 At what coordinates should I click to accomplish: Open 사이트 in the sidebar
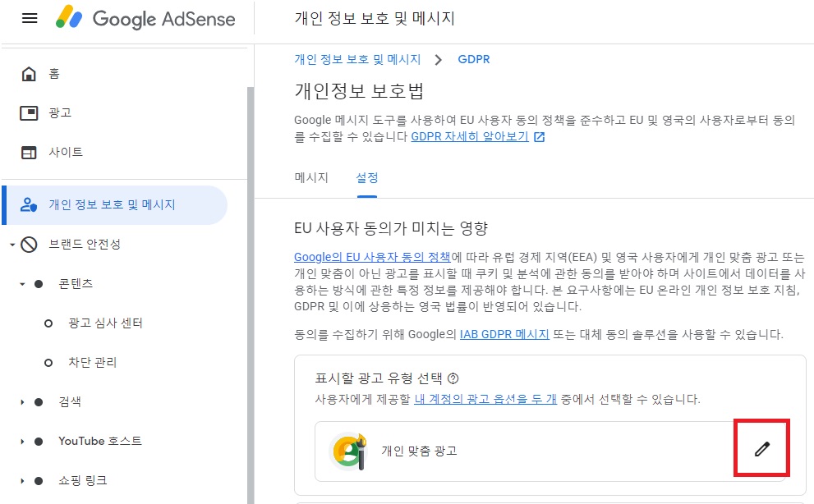pyautogui.click(x=66, y=152)
